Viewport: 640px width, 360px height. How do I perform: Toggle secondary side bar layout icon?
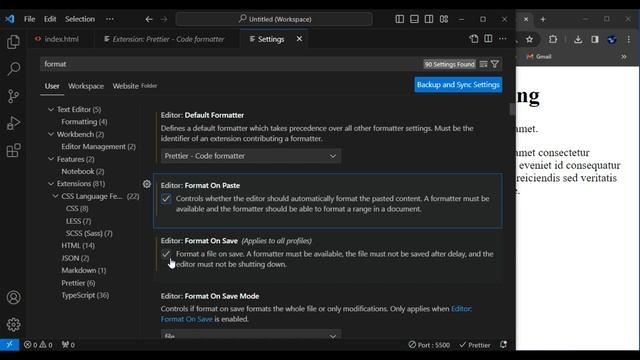pyautogui.click(x=429, y=19)
